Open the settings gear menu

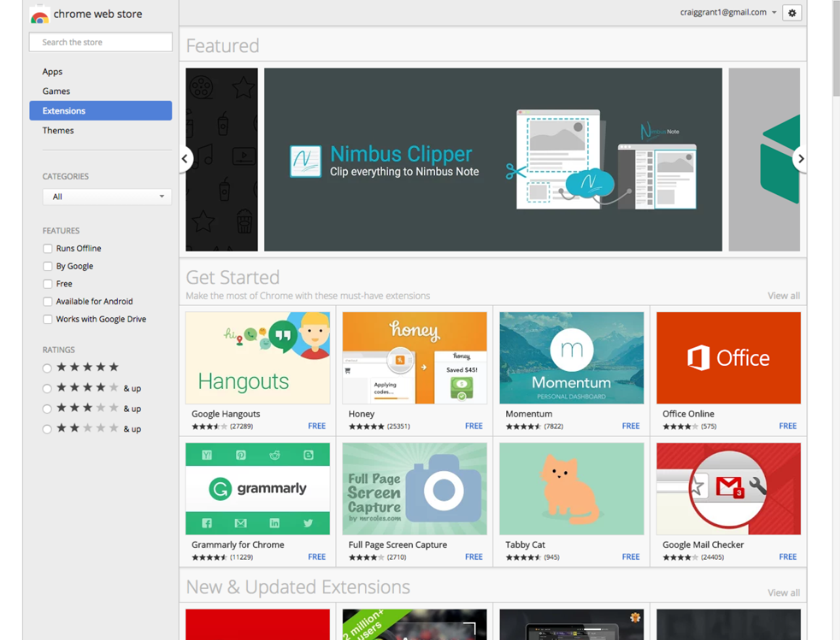pyautogui.click(x=792, y=12)
